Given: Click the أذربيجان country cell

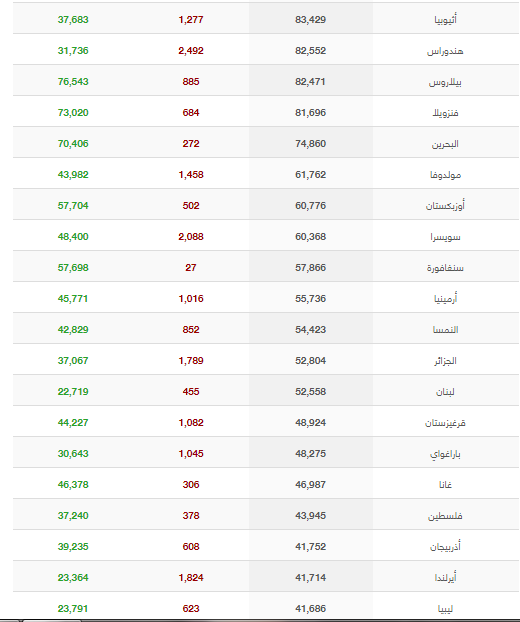Looking at the screenshot, I should (x=445, y=546).
